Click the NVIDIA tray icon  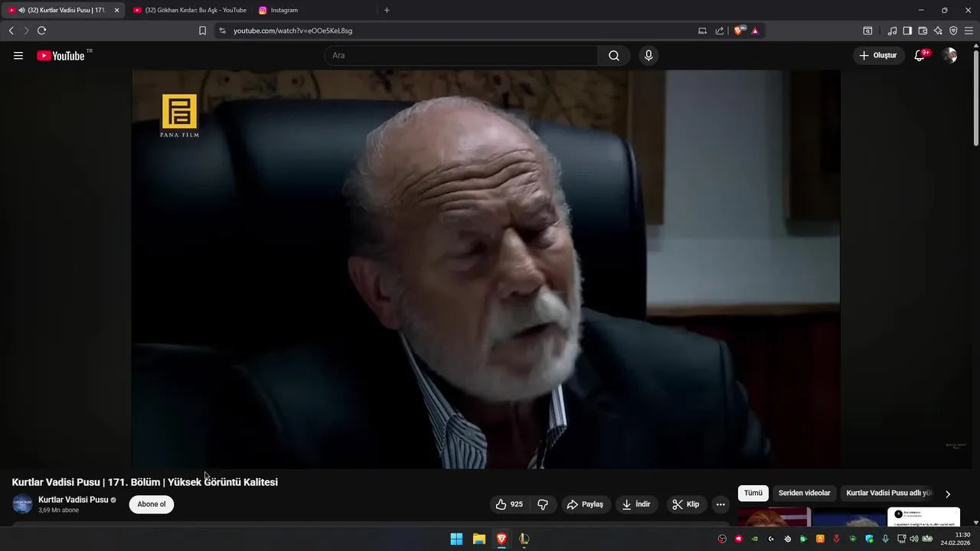point(755,539)
